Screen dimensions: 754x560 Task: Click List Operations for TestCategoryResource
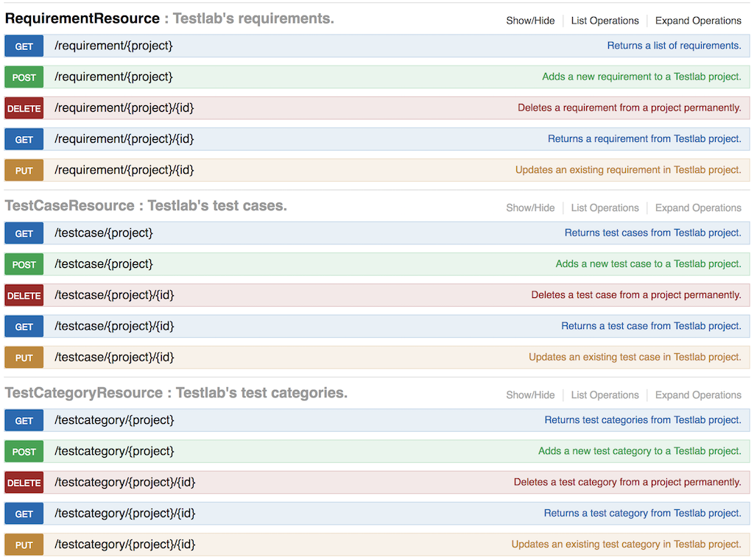(x=605, y=395)
